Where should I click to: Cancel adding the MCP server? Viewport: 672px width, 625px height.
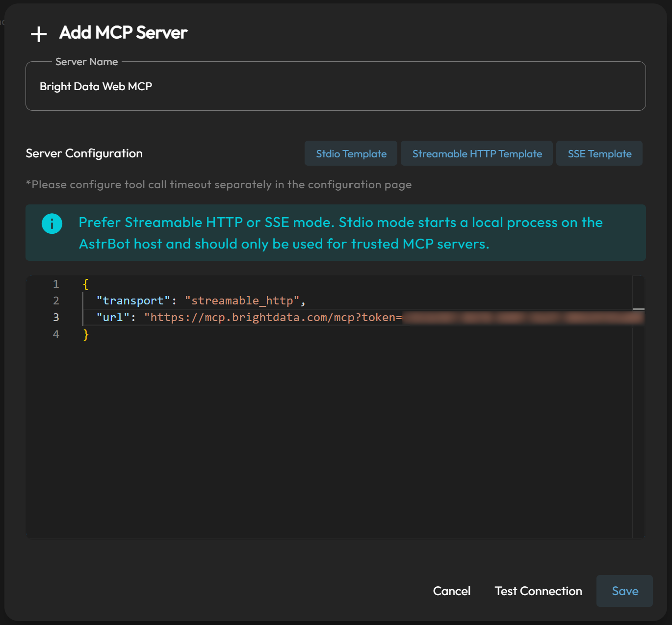[x=451, y=591]
